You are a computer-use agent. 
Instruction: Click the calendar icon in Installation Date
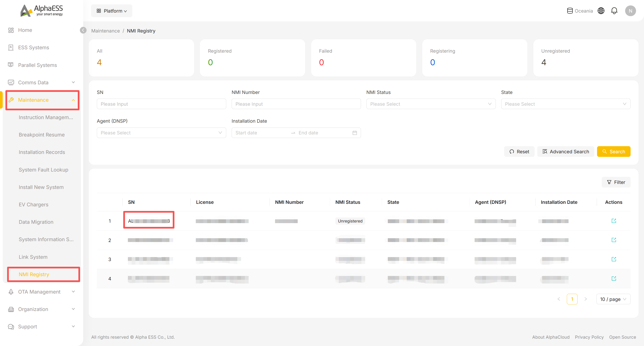click(354, 133)
